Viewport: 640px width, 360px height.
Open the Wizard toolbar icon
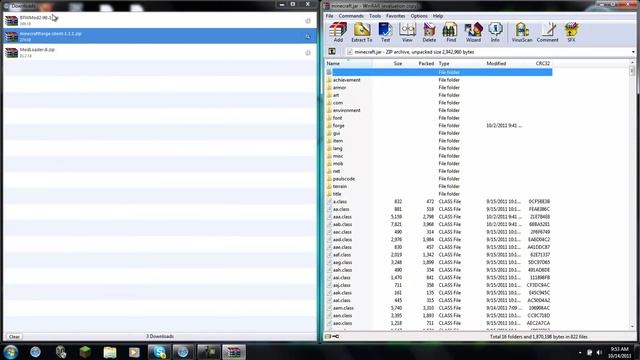coord(473,32)
